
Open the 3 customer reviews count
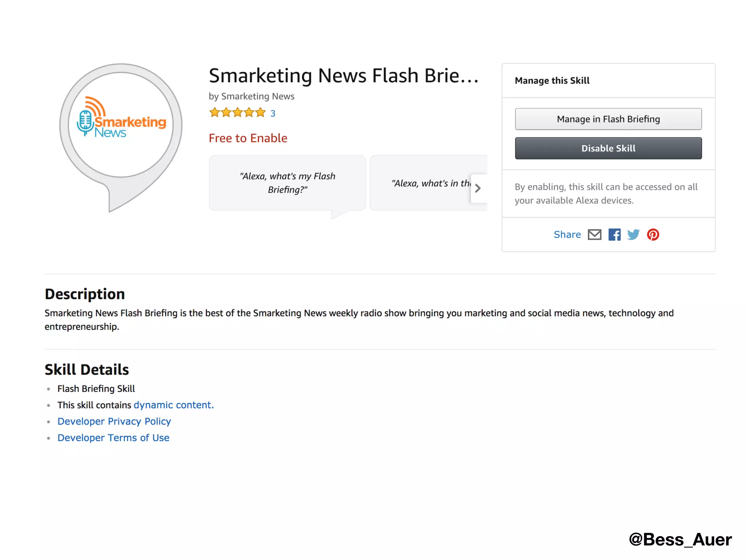[x=273, y=113]
